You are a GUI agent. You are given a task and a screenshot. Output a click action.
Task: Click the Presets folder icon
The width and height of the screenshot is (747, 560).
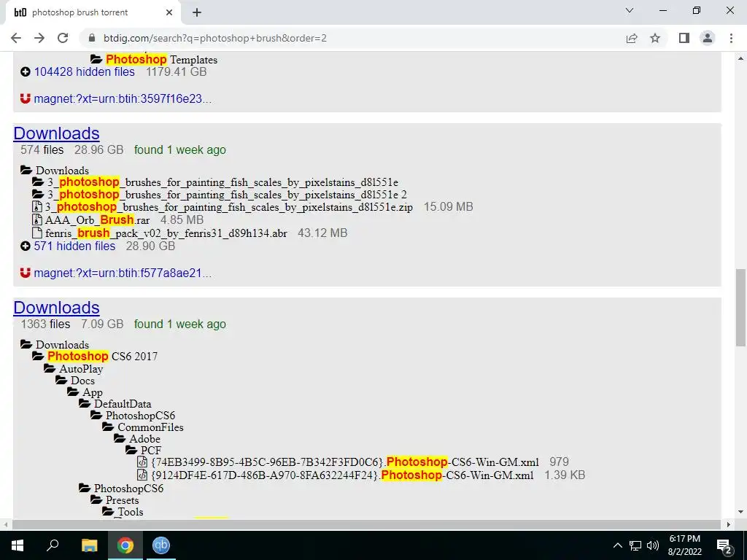point(96,500)
